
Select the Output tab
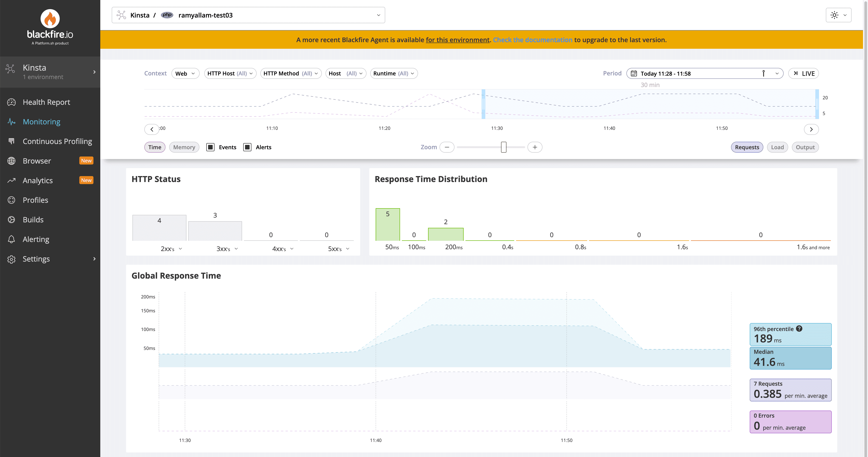pyautogui.click(x=805, y=147)
